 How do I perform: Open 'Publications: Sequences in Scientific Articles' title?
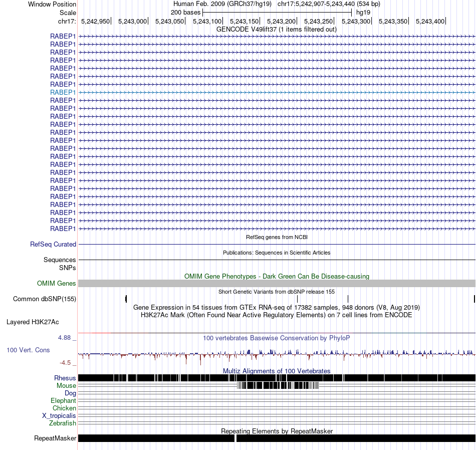277,253
